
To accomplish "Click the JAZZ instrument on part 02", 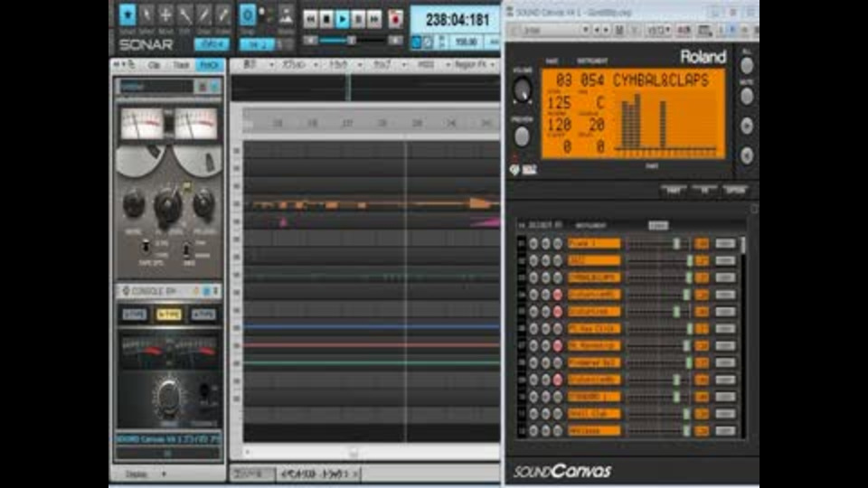I will pyautogui.click(x=594, y=260).
